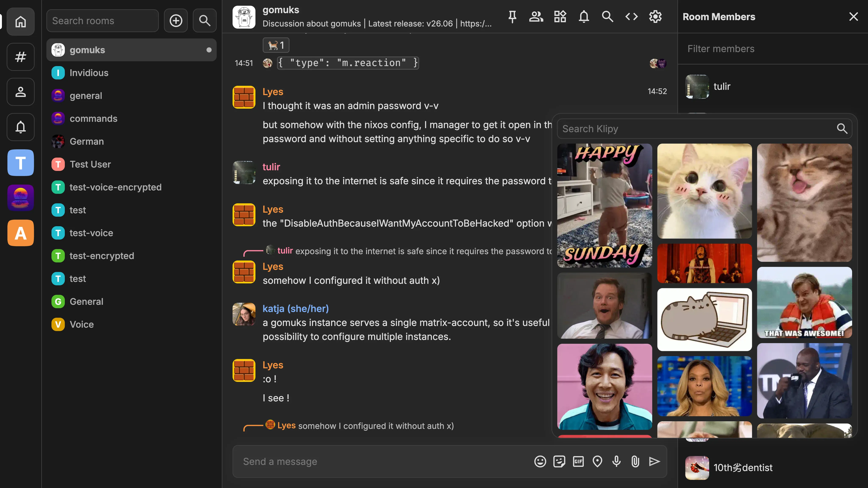Attach a file with paperclip icon
This screenshot has height=488, width=868.
pyautogui.click(x=635, y=461)
